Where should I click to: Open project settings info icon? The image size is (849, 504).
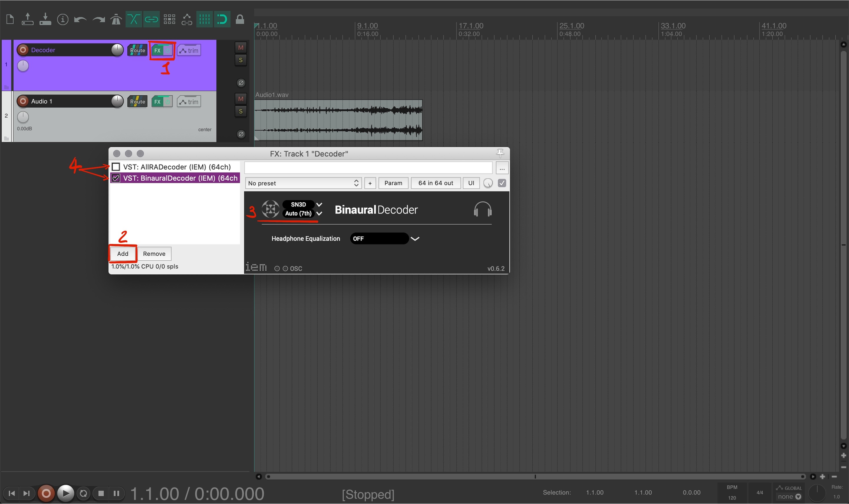tap(63, 19)
